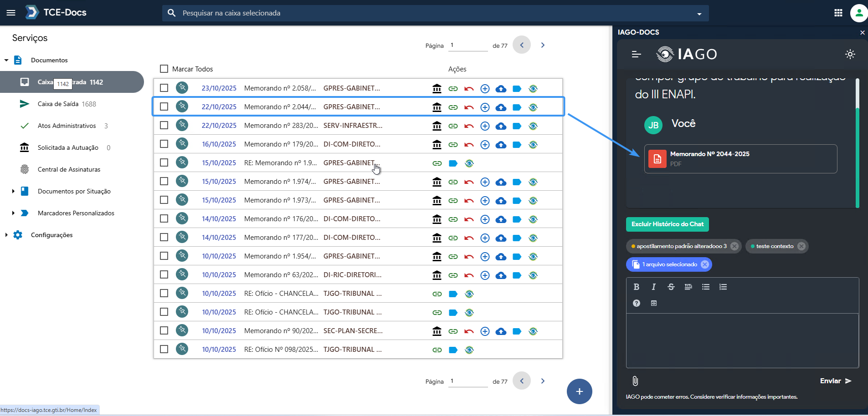Click the hamburger menu icon beside TCE-Docs

(11, 13)
